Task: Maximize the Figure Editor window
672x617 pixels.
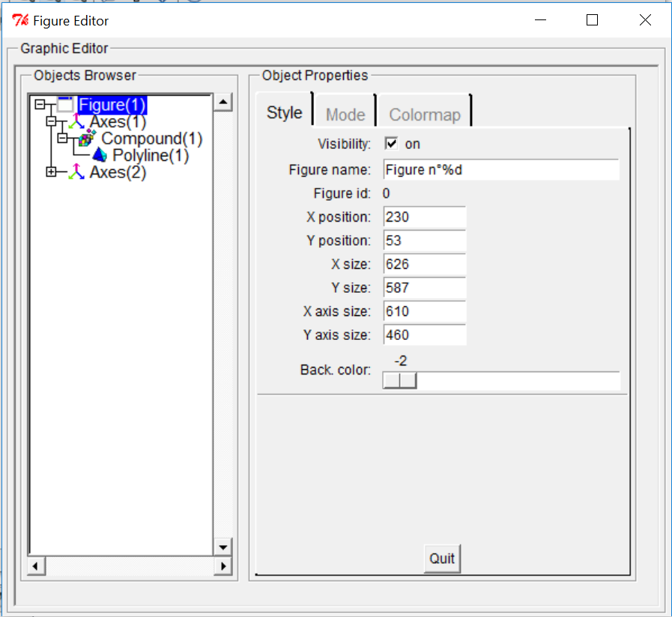Action: (592, 20)
